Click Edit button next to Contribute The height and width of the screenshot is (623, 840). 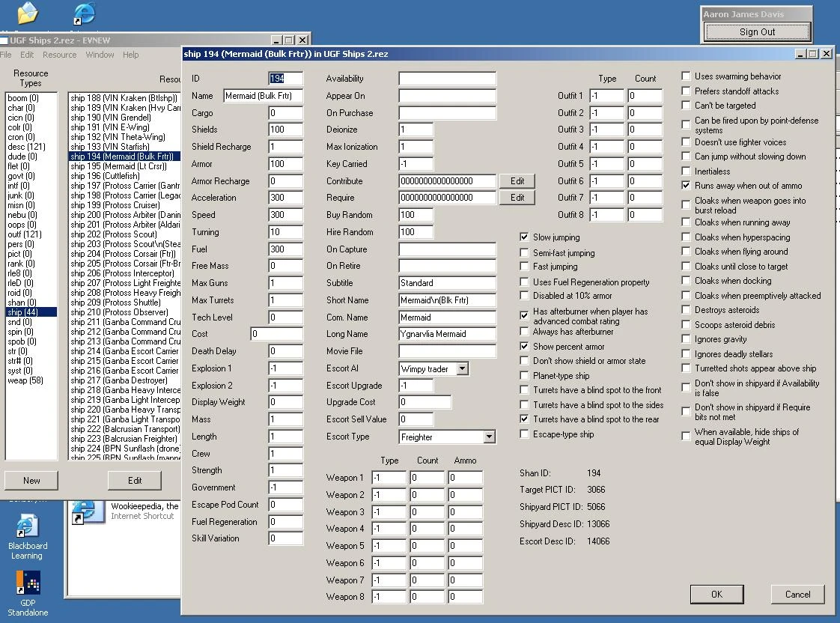(x=517, y=181)
